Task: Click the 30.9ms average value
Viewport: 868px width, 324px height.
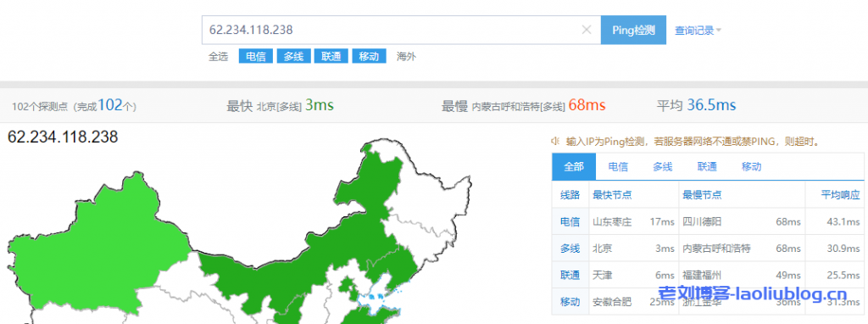Action: point(843,249)
